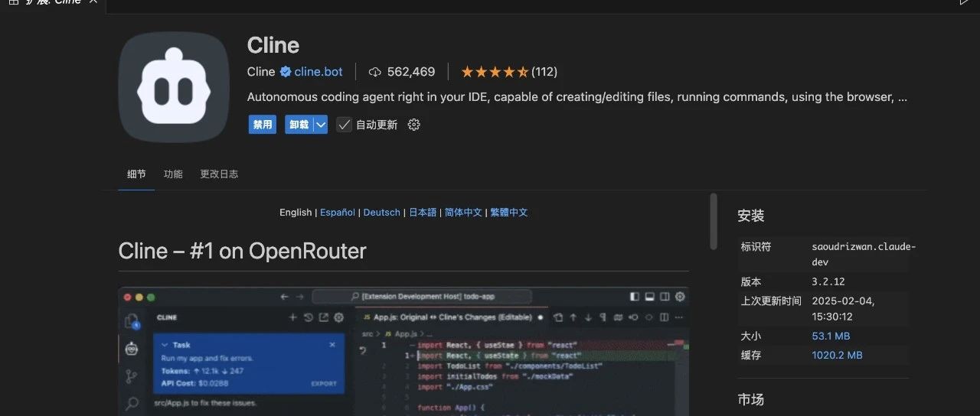Viewport: 980px width, 416px height.
Task: Click the 禁用 disable button
Action: [263, 125]
